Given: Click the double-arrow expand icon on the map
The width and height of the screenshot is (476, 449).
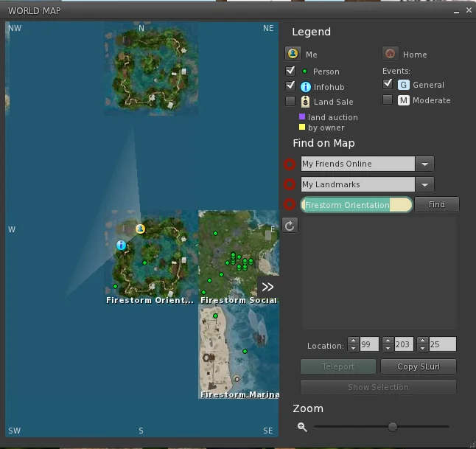Looking at the screenshot, I should tap(267, 287).
